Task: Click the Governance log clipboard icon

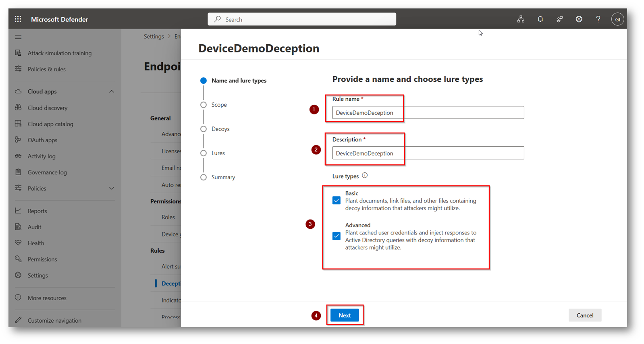Action: click(x=18, y=172)
